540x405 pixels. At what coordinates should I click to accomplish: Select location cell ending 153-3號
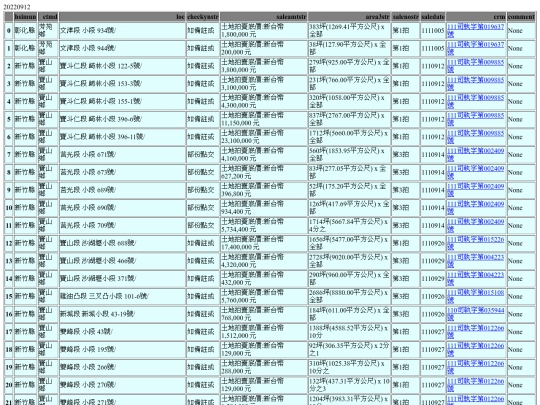tap(122, 84)
